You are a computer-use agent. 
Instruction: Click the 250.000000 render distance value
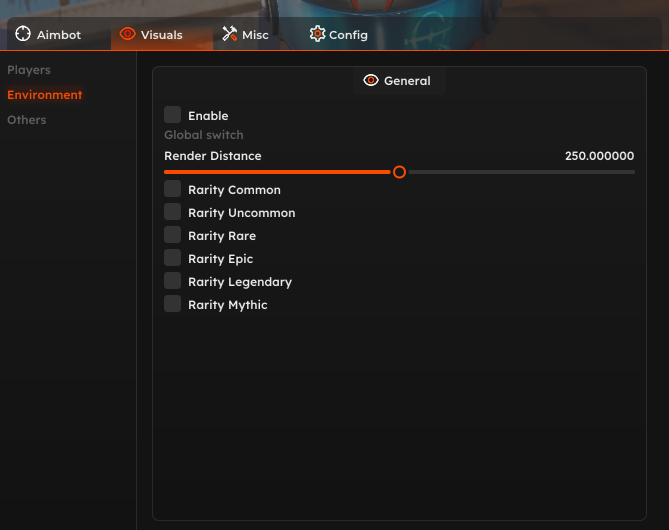(599, 156)
